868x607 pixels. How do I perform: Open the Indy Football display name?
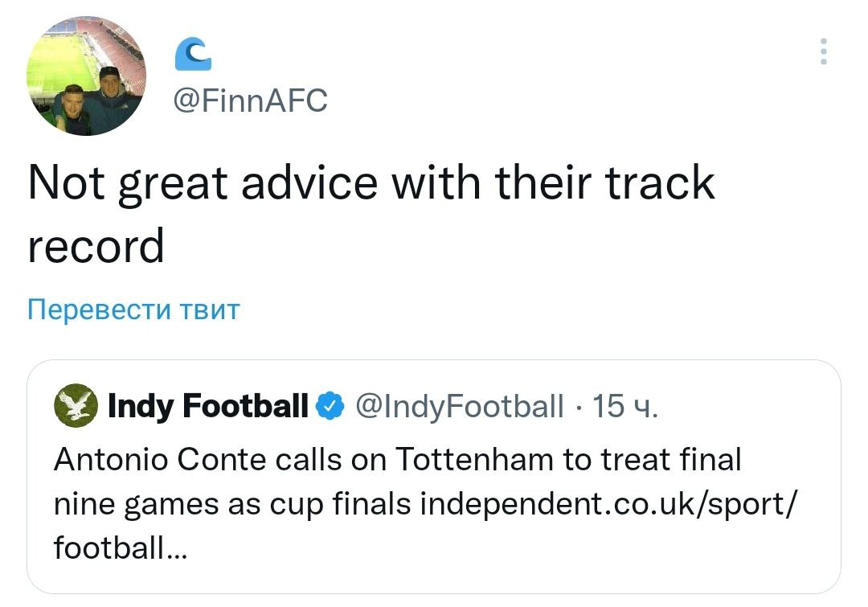[207, 406]
